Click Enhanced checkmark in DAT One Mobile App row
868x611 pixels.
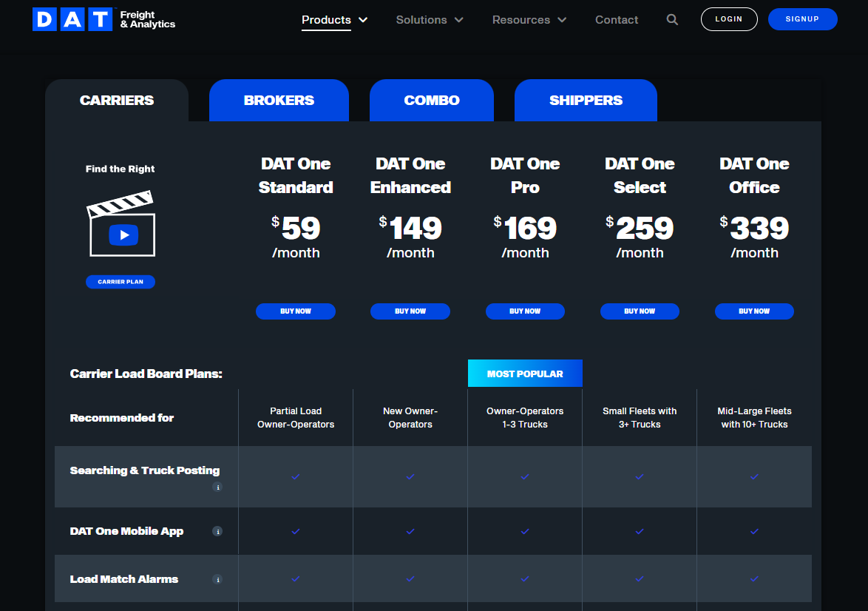click(x=410, y=531)
